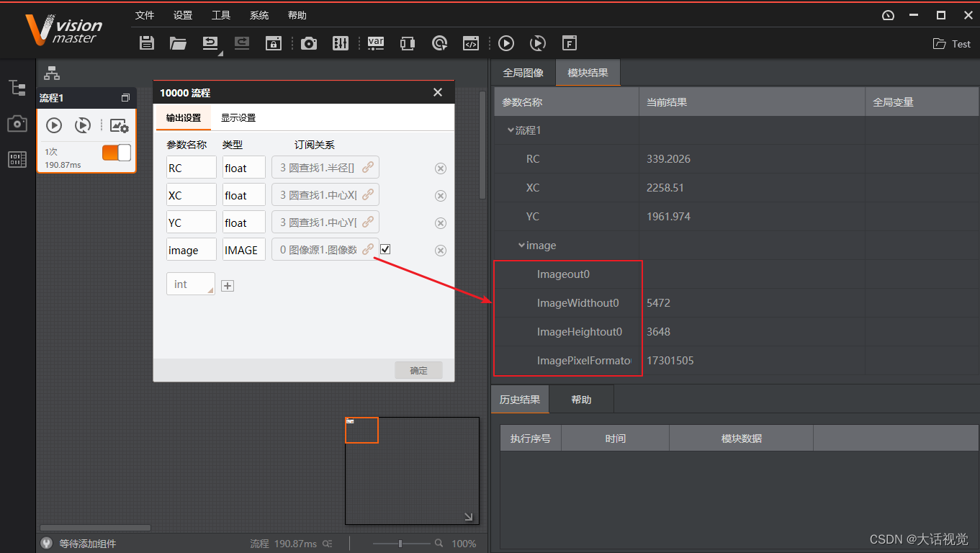Open a solution with the folder icon
The image size is (980, 553).
(178, 43)
